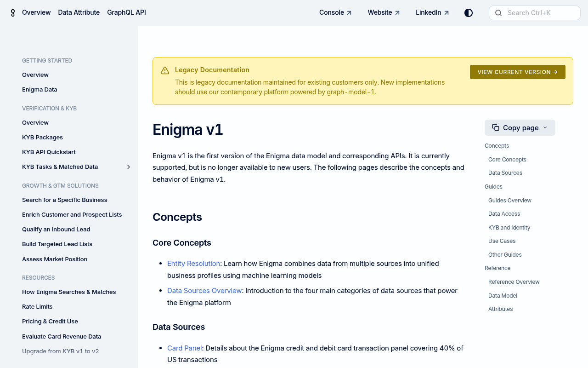
Task: Jump to KYB and Identity in outline
Action: [x=509, y=228]
